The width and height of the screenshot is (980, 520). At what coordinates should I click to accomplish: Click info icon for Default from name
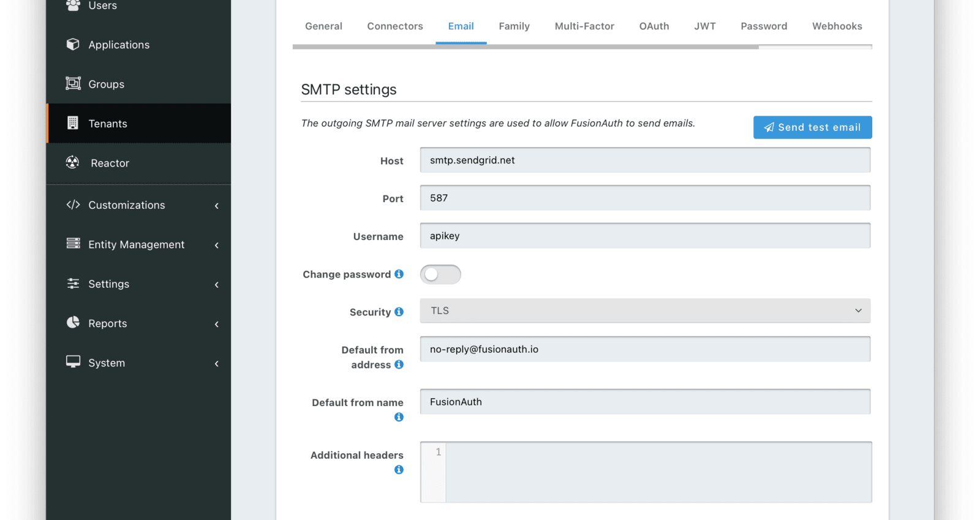tap(399, 417)
